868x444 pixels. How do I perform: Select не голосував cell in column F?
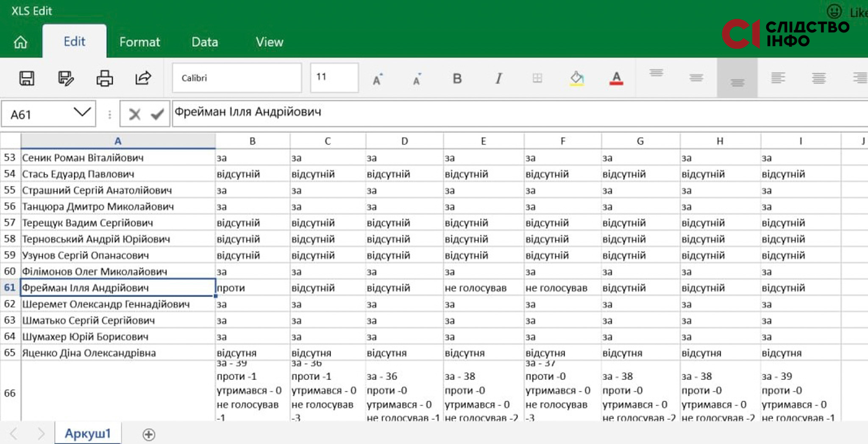[x=563, y=288]
